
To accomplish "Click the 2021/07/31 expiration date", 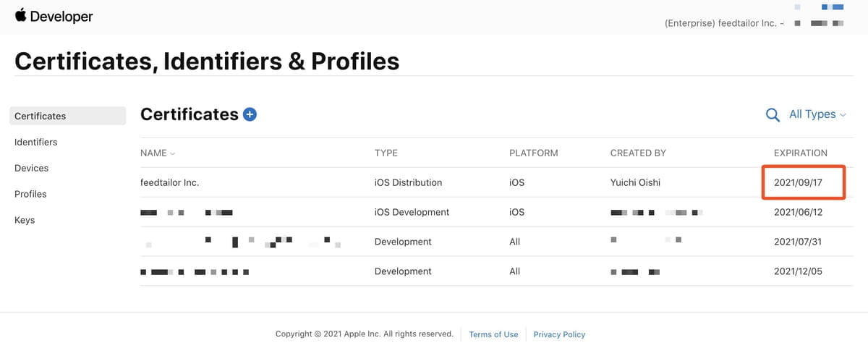I will (x=798, y=242).
